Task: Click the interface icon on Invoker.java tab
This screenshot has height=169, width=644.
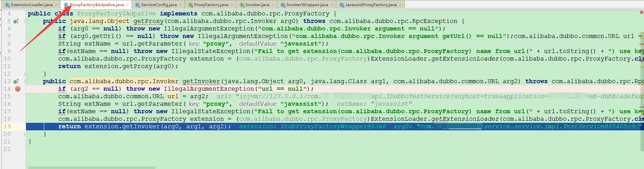Action: tap(242, 5)
